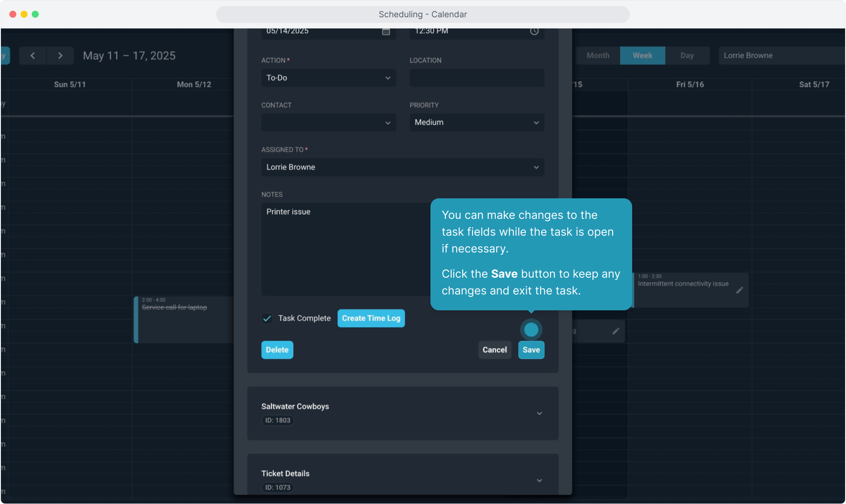Open the time picker clock icon

coord(535,31)
